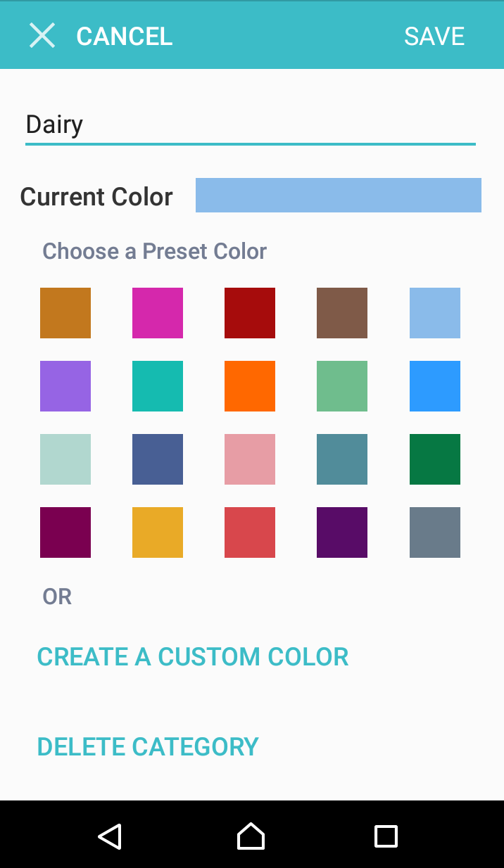Choose the magenta pink preset color

[158, 313]
